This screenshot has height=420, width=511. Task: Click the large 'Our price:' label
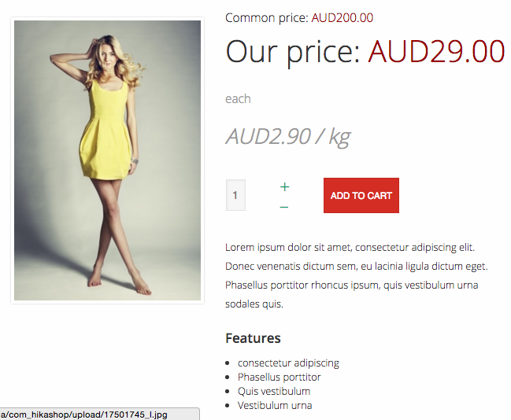click(293, 52)
